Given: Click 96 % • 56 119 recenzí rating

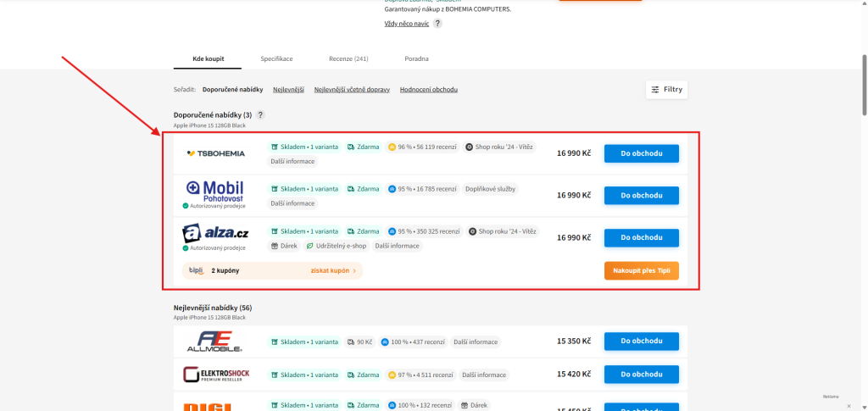Looking at the screenshot, I should [x=422, y=147].
